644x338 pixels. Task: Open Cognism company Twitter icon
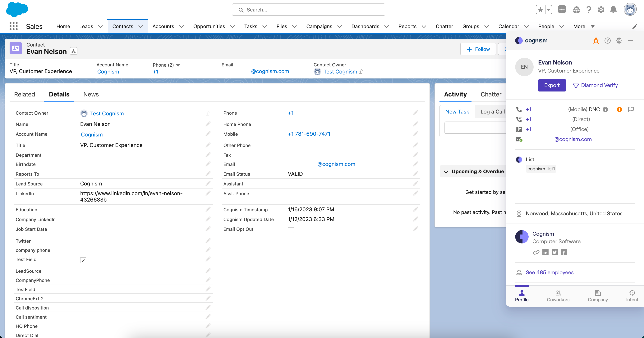tap(554, 252)
